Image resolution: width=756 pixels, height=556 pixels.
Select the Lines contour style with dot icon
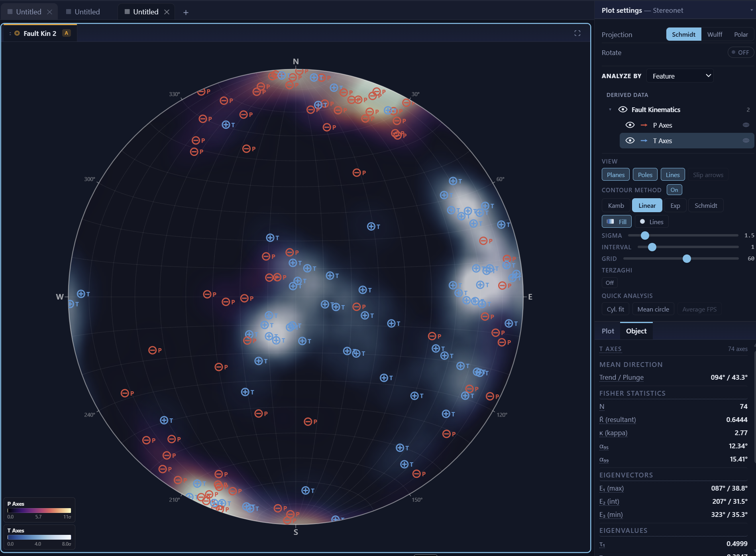tap(652, 222)
